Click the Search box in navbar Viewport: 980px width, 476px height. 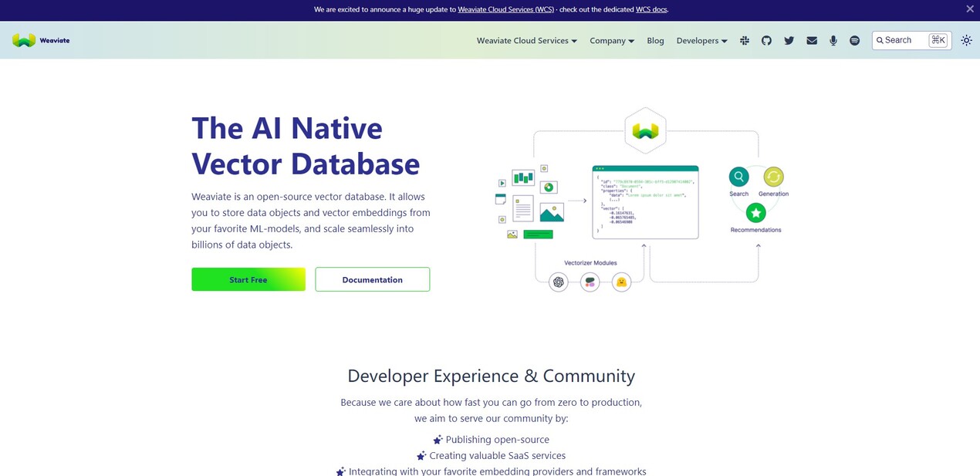click(x=911, y=40)
